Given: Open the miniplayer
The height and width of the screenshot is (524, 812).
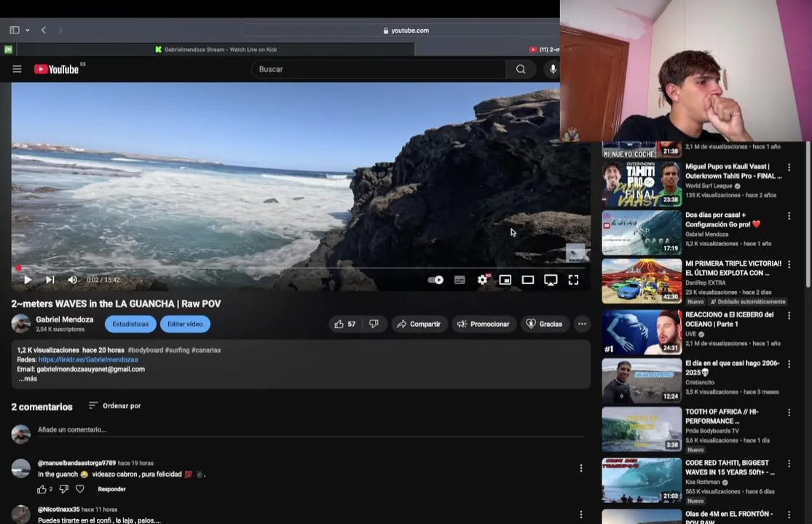Looking at the screenshot, I should pos(505,280).
